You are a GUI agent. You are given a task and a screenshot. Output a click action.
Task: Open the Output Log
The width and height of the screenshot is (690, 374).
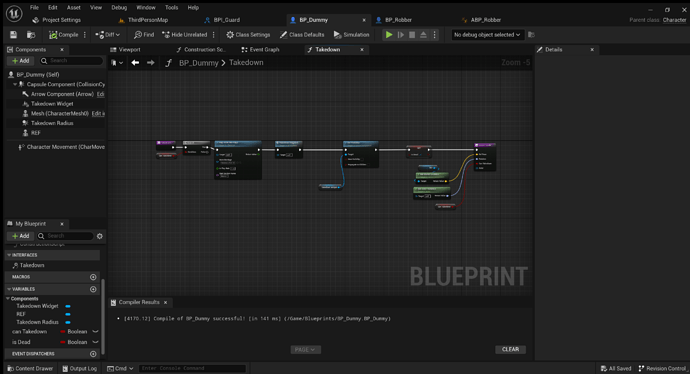(79, 369)
